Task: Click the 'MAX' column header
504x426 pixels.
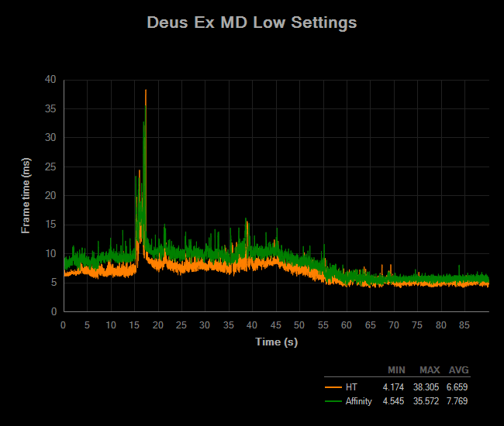Action: 430,370
